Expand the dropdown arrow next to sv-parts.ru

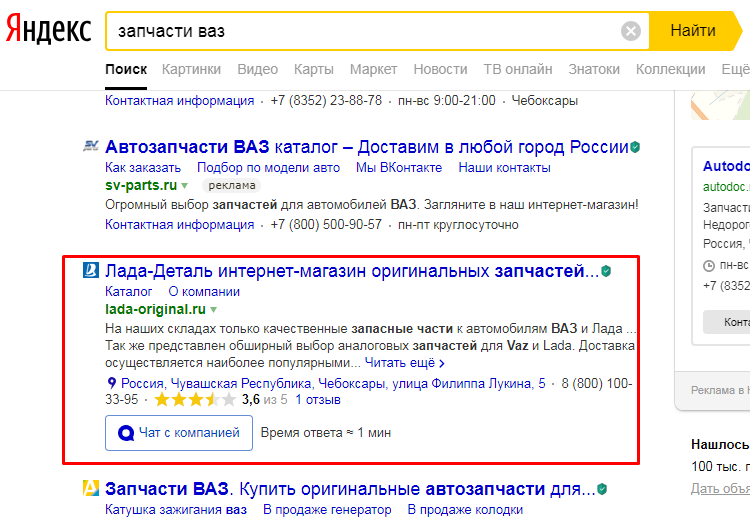coord(185,186)
